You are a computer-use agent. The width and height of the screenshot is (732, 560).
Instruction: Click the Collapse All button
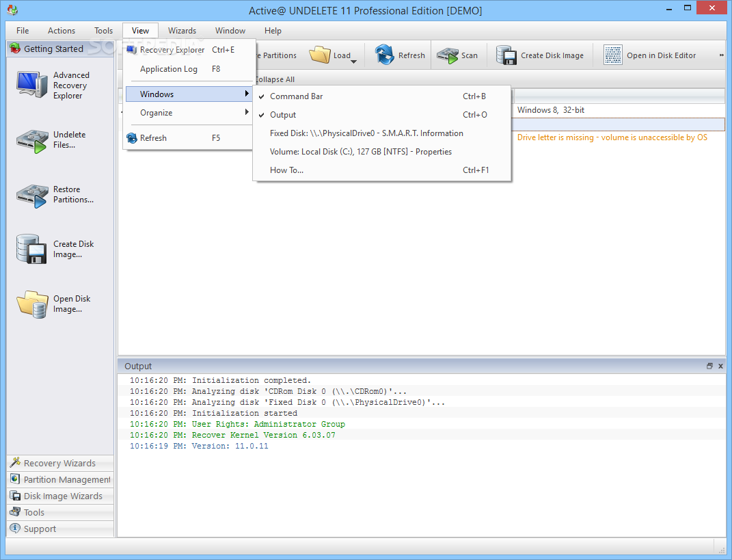pyautogui.click(x=275, y=79)
